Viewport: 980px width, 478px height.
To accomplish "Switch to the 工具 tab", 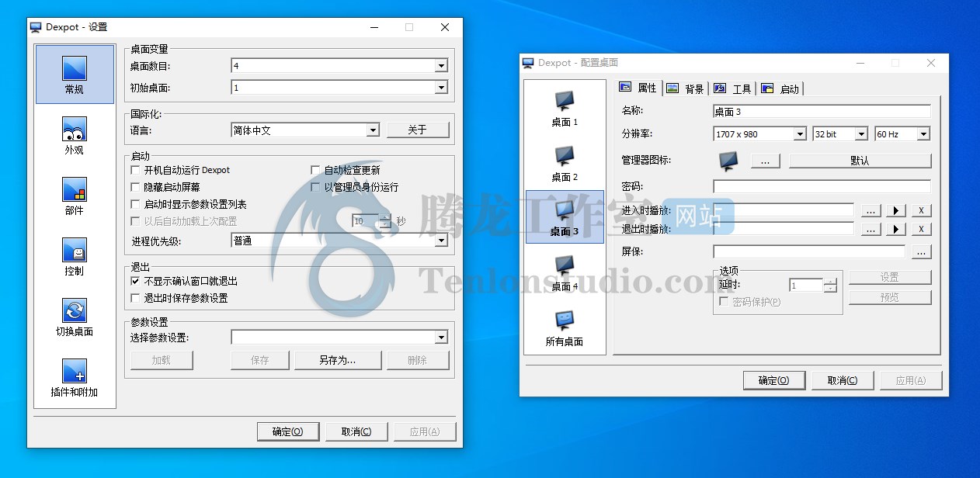I will (x=733, y=88).
